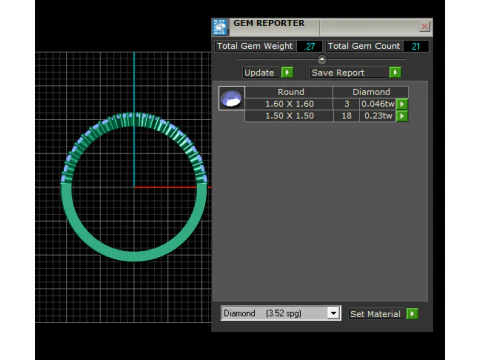Select the 1.60 X 1.60 size cell
Viewport: 480px width, 360px height.
click(x=289, y=104)
